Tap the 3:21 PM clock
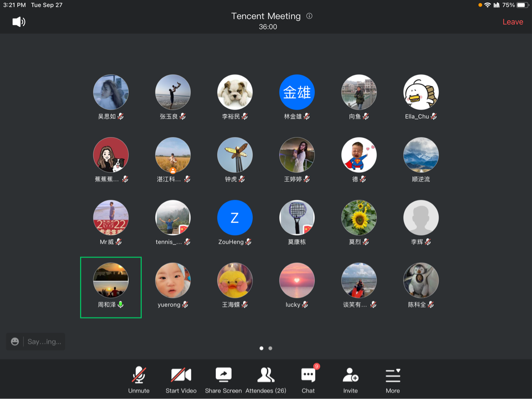 [14, 5]
